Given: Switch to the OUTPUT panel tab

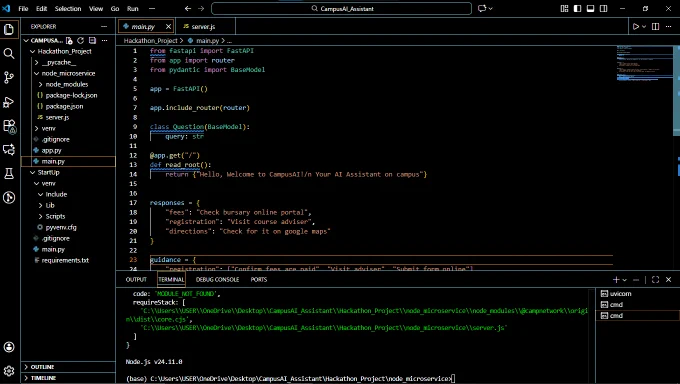Looking at the screenshot, I should [x=136, y=280].
